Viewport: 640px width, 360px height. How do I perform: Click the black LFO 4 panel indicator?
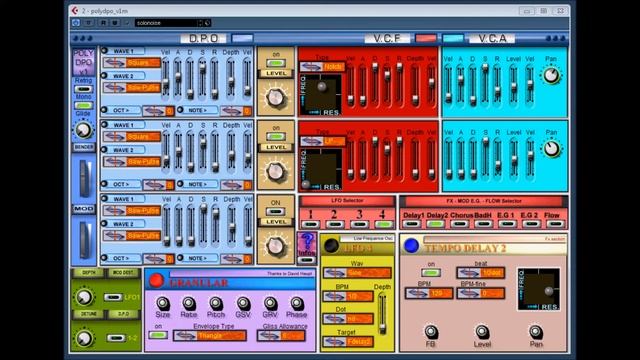pos(331,245)
